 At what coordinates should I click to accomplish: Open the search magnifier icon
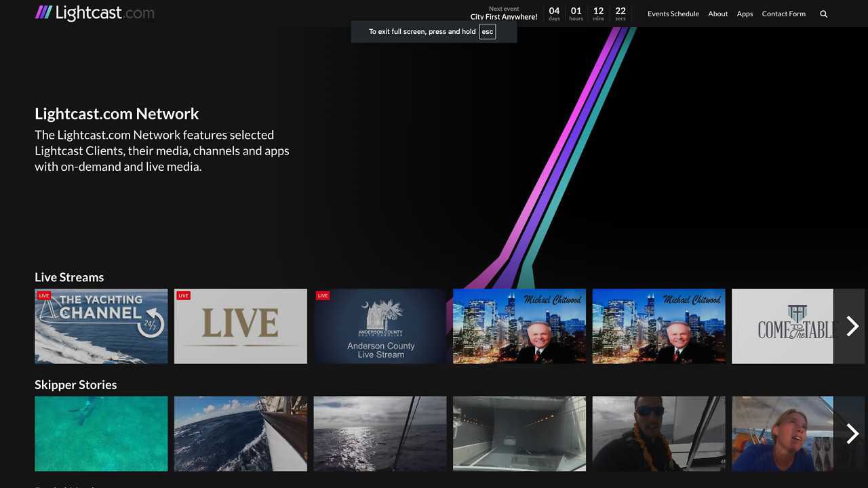click(x=824, y=14)
